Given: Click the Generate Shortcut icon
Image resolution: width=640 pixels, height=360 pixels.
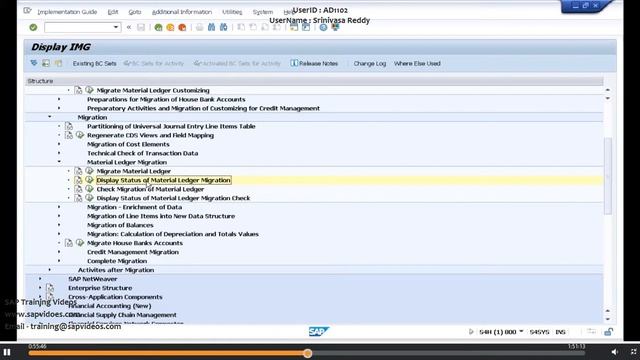Looking at the screenshot, I should click(x=306, y=27).
